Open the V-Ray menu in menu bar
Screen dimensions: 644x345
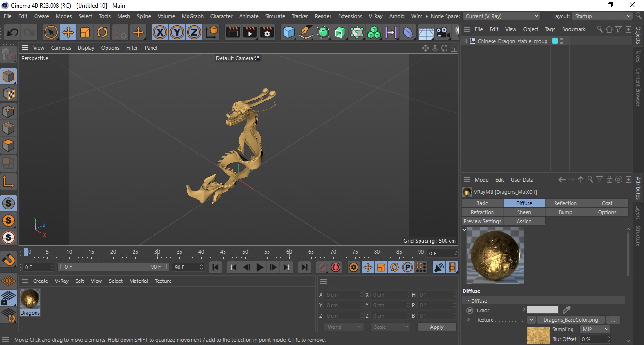pos(375,16)
